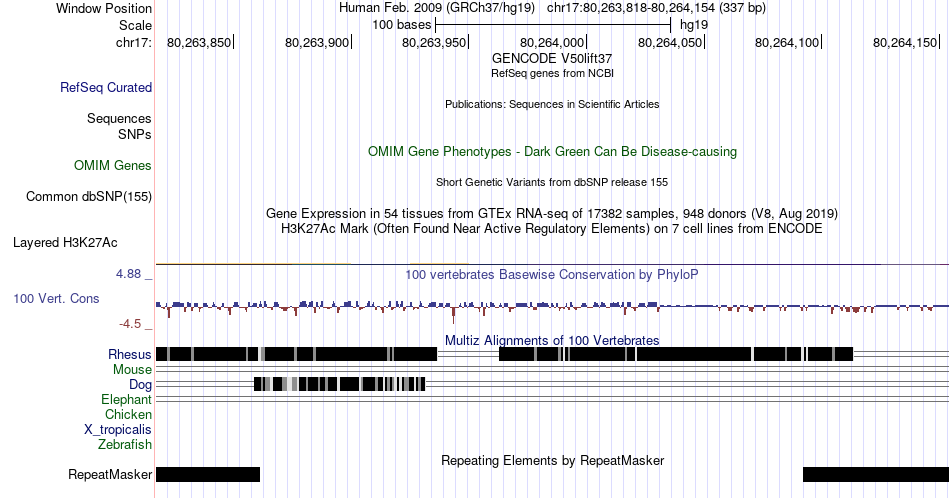This screenshot has width=950, height=498.
Task: Click the position marker 80,264,050
Action: [671, 42]
